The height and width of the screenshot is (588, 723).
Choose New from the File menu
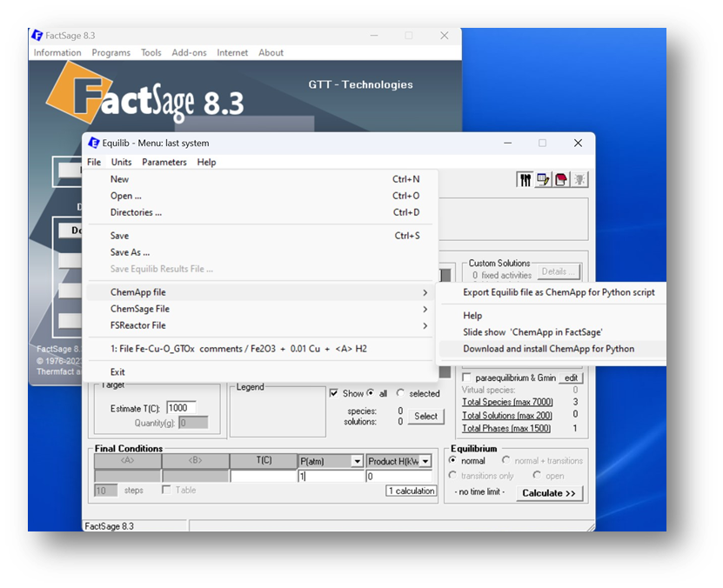(x=259, y=179)
